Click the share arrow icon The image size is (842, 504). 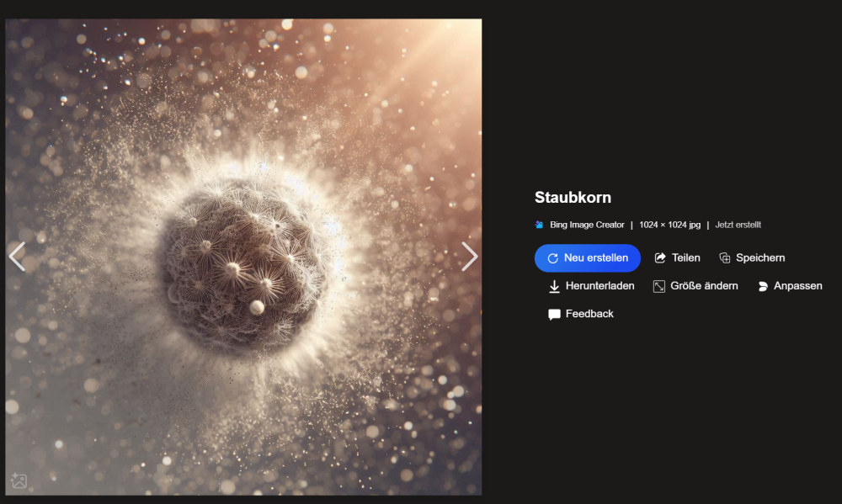point(660,258)
